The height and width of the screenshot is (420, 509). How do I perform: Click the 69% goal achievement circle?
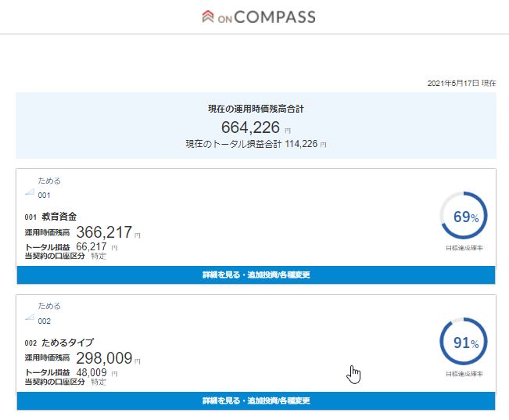pos(464,216)
